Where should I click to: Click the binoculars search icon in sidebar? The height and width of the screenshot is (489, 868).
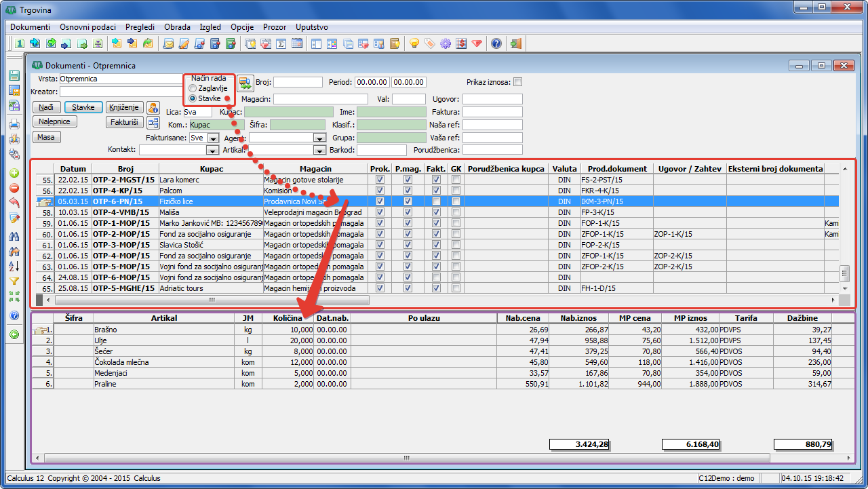point(14,236)
